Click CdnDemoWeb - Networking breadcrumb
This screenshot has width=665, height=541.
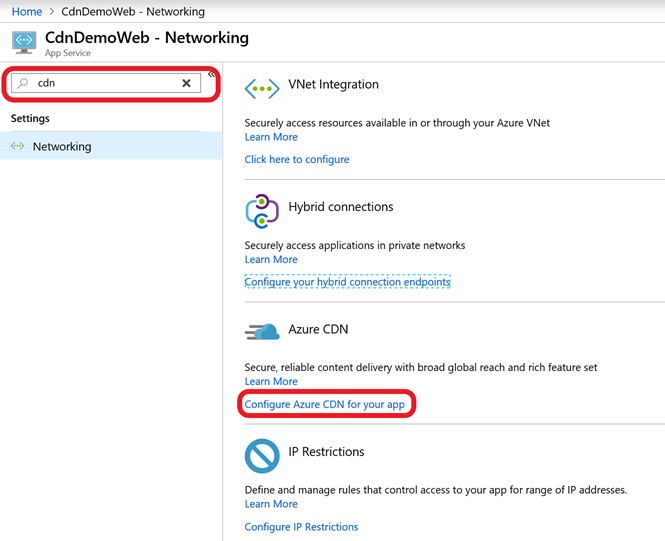click(133, 11)
